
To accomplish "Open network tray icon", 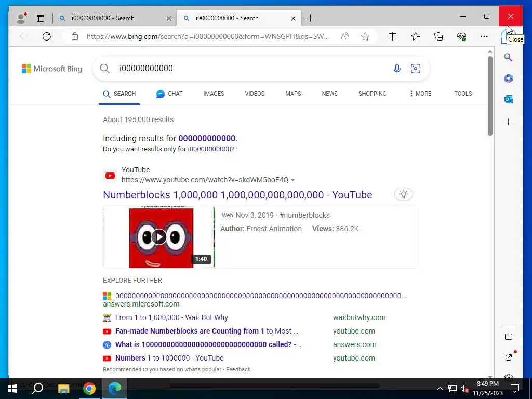I will pos(453,389).
